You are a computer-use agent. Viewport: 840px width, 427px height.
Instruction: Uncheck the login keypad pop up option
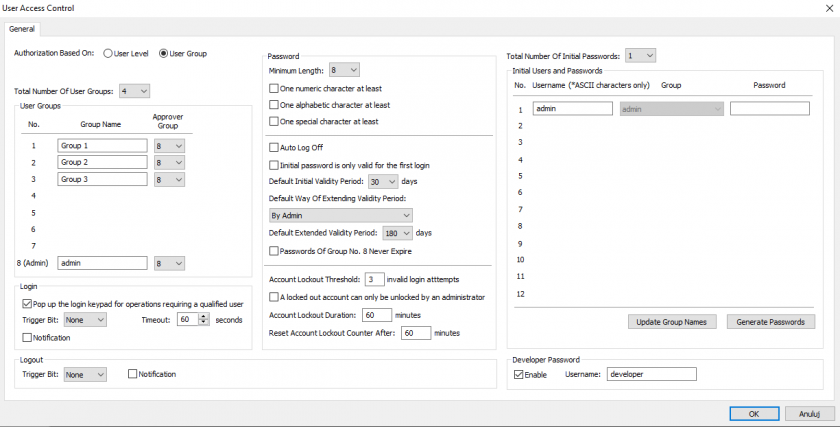27,302
